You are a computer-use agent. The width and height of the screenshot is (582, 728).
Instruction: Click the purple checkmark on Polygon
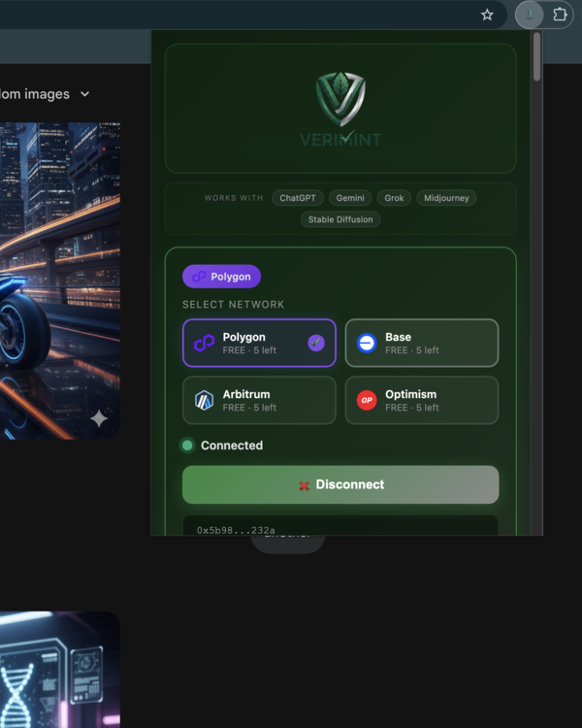point(316,343)
